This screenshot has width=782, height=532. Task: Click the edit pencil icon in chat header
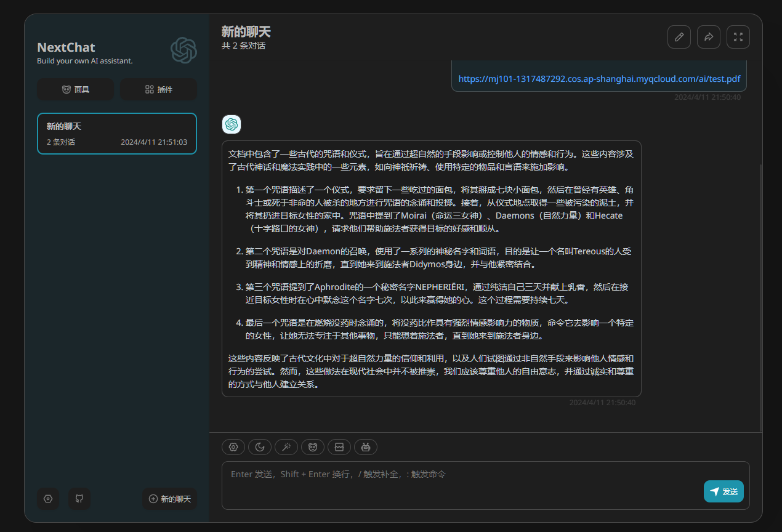click(x=679, y=37)
